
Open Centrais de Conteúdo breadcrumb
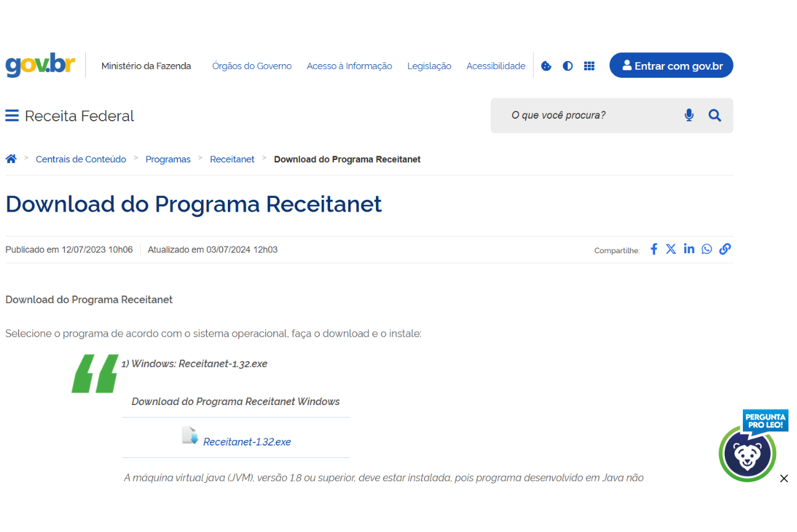81,159
